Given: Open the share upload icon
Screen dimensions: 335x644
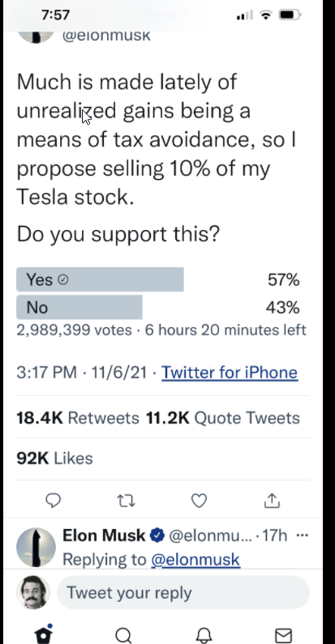Looking at the screenshot, I should click(272, 501).
